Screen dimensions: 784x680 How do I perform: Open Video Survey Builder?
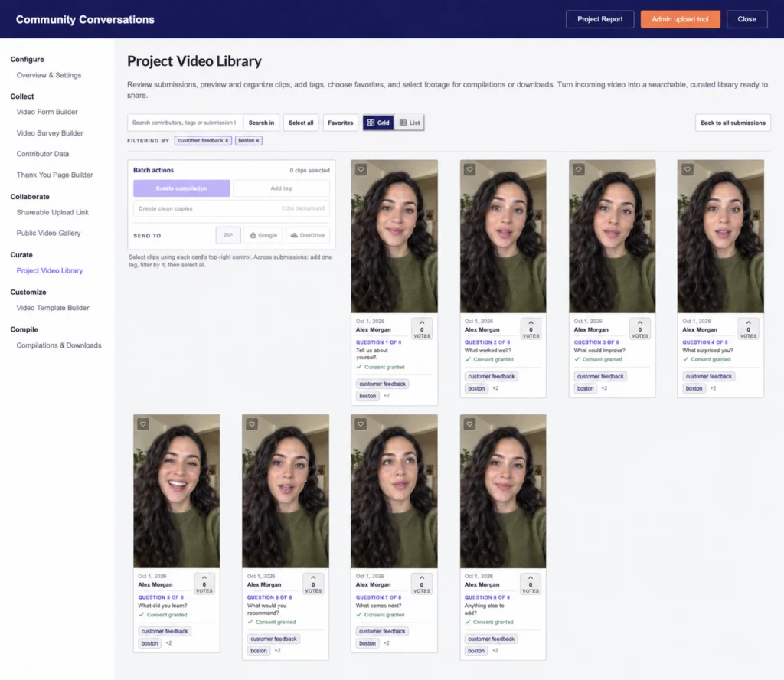coord(50,133)
